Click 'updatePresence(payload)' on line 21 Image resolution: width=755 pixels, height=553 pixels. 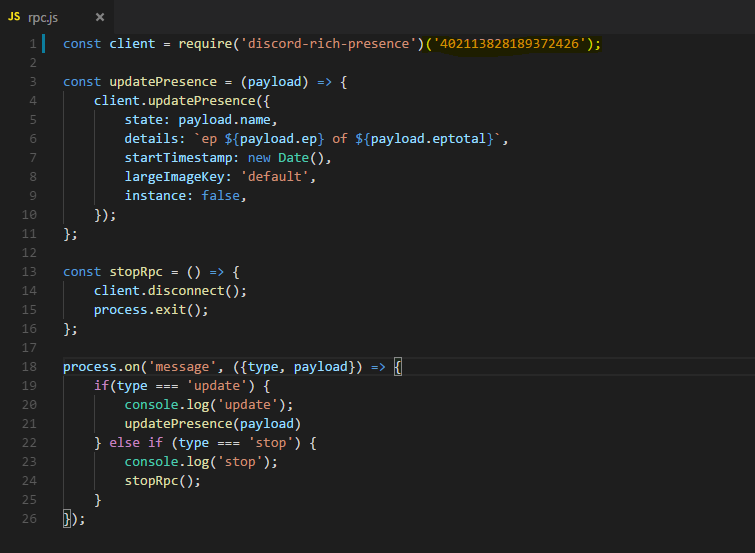[x=213, y=424]
